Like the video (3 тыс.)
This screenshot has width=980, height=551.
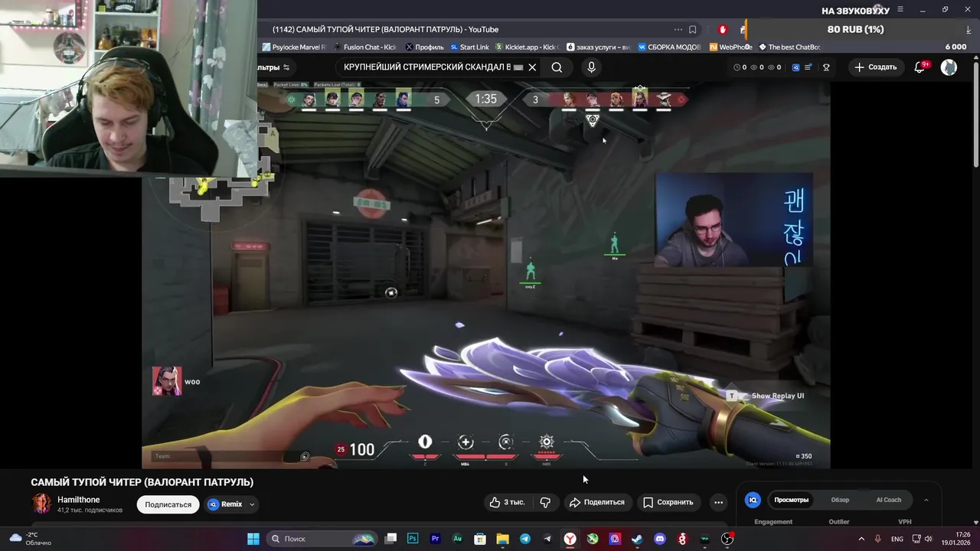(x=507, y=503)
